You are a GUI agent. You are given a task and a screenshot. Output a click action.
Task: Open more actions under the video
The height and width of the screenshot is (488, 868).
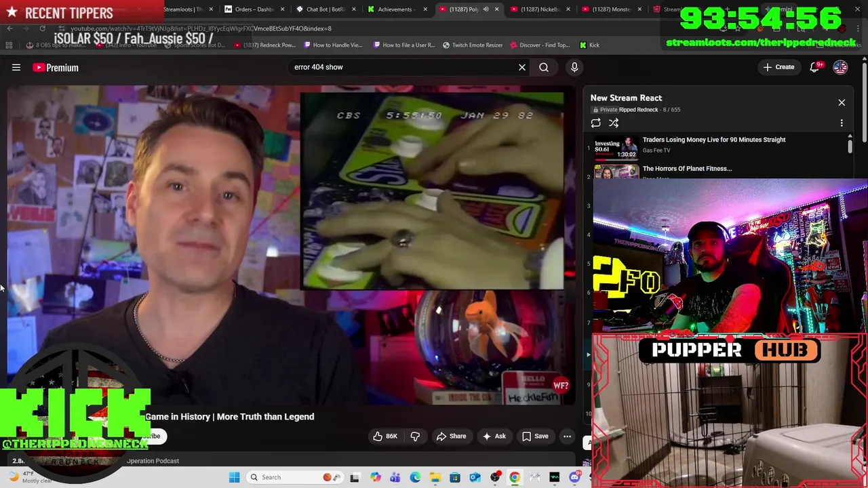568,436
